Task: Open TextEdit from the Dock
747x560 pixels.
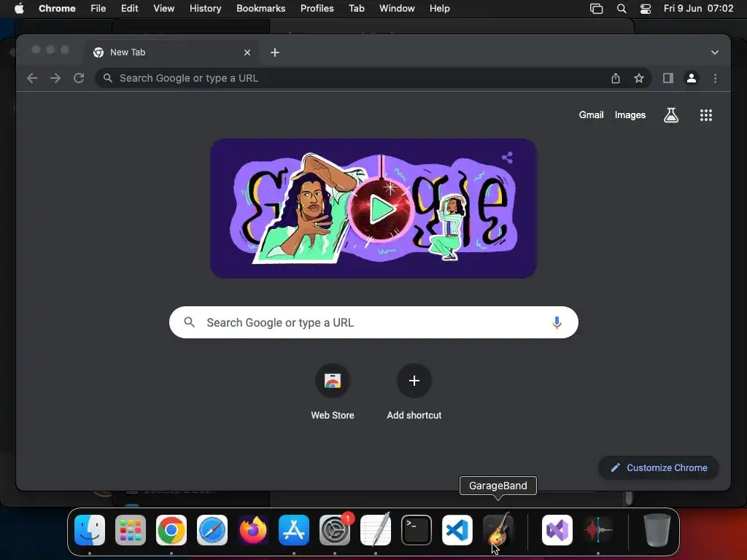Action: click(376, 530)
